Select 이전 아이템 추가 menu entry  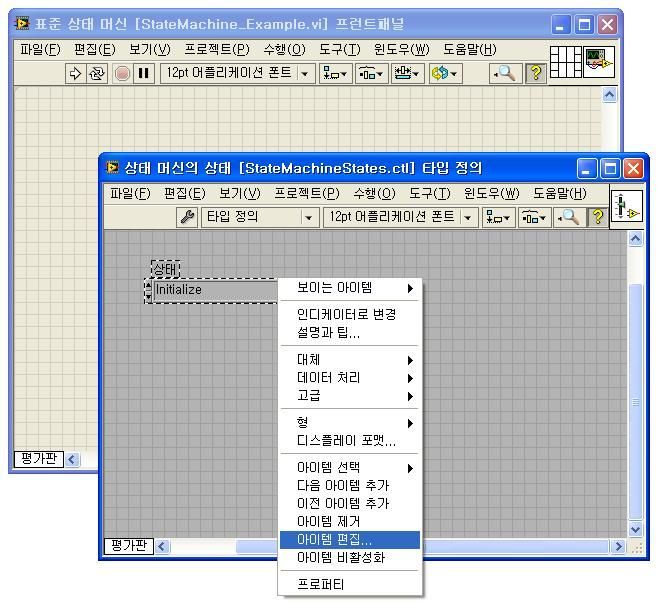tap(350, 503)
